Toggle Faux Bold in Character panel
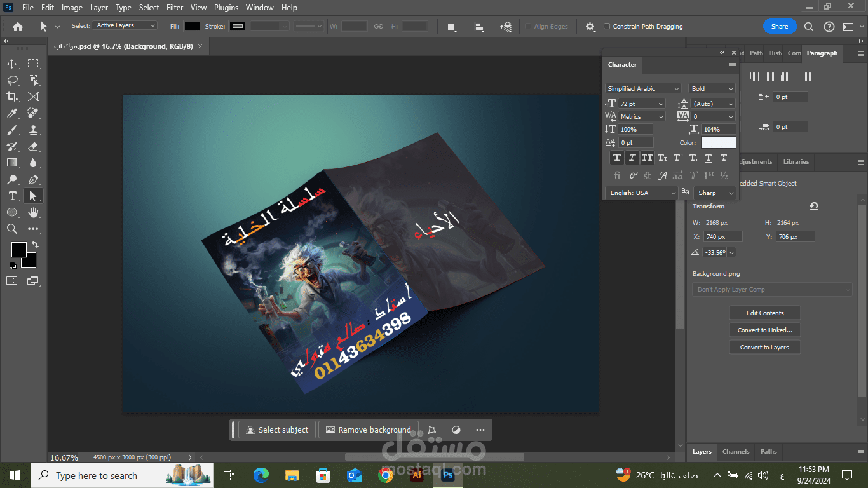 616,158
